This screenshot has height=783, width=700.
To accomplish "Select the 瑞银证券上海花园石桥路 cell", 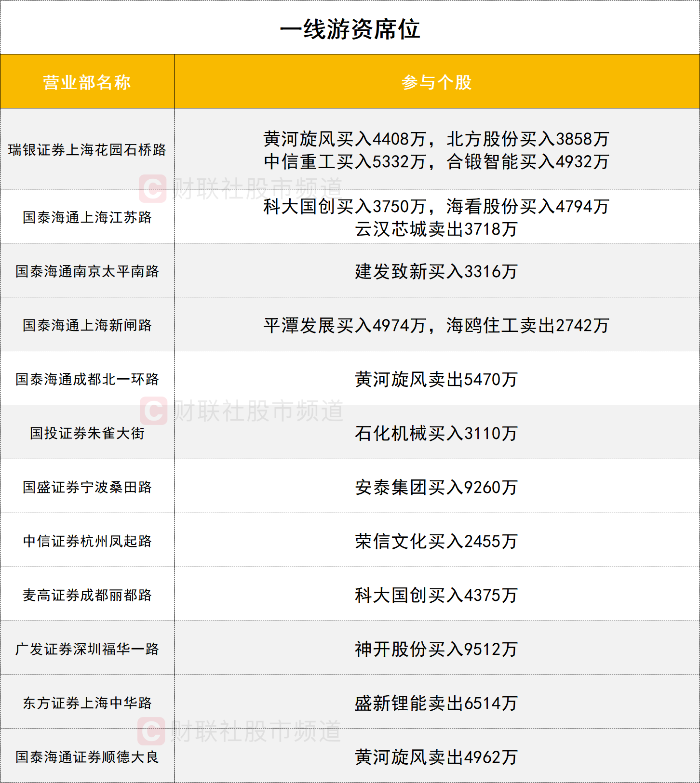I will point(87,150).
